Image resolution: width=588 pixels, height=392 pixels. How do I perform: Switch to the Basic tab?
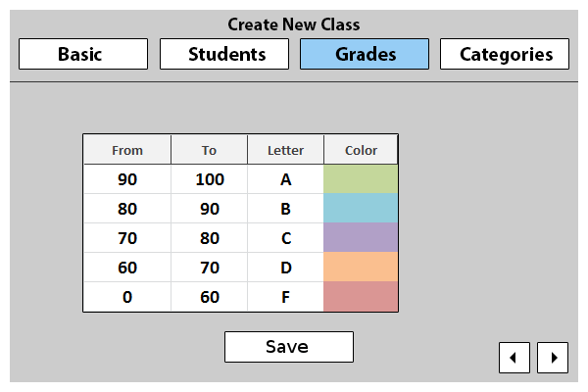[83, 54]
